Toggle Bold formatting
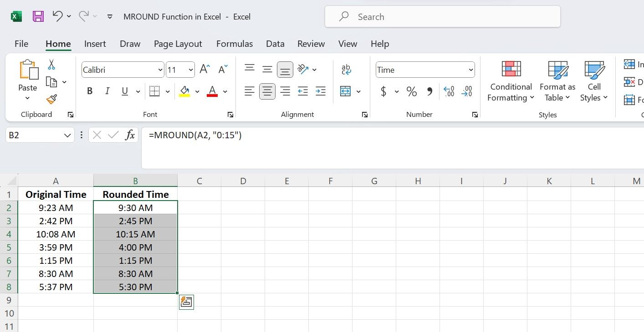 coord(90,91)
